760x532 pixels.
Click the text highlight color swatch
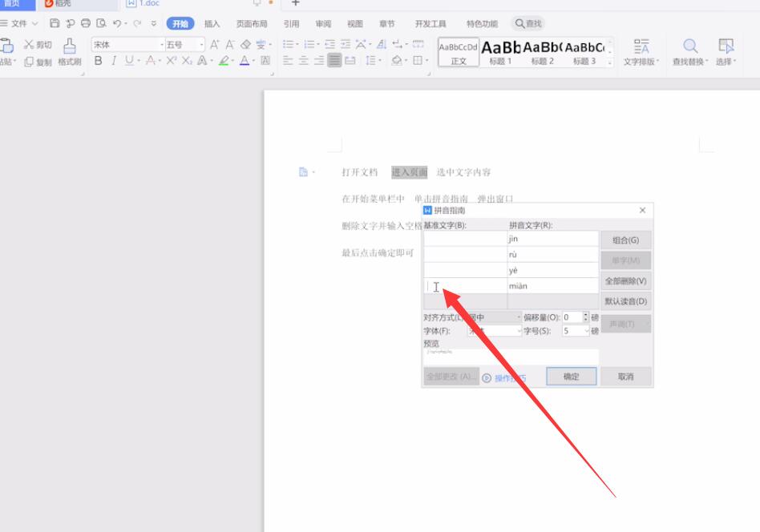(x=224, y=61)
